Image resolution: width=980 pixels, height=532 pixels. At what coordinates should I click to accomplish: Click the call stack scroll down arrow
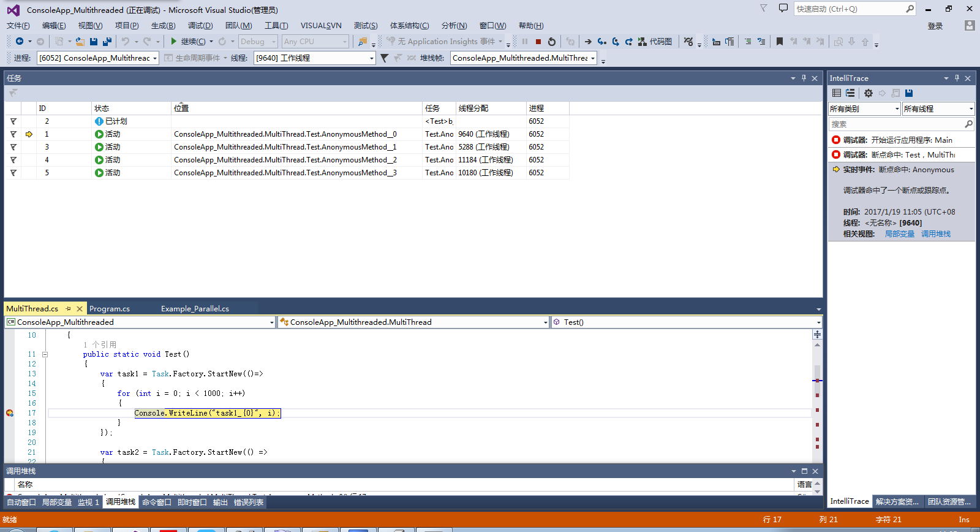(x=817, y=492)
